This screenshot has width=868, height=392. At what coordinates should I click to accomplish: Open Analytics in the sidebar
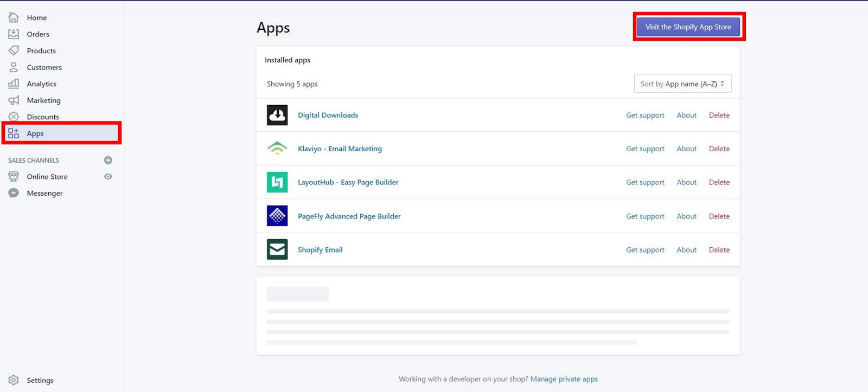(42, 83)
